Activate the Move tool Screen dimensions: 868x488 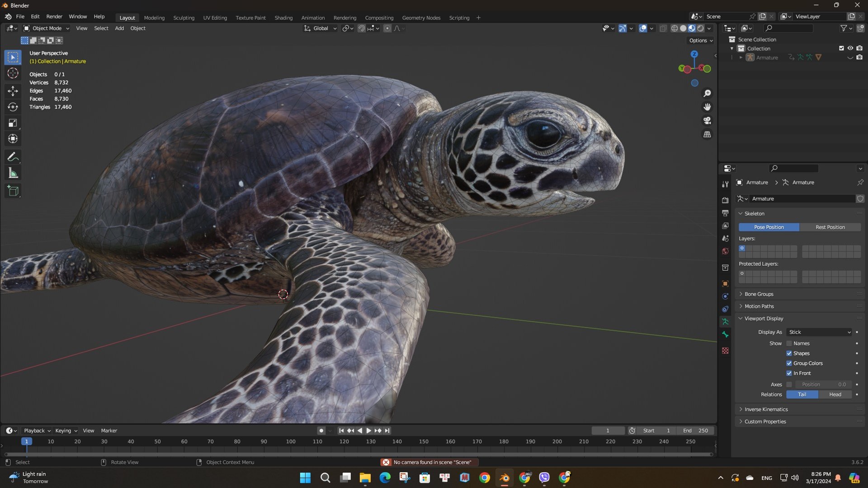13,91
